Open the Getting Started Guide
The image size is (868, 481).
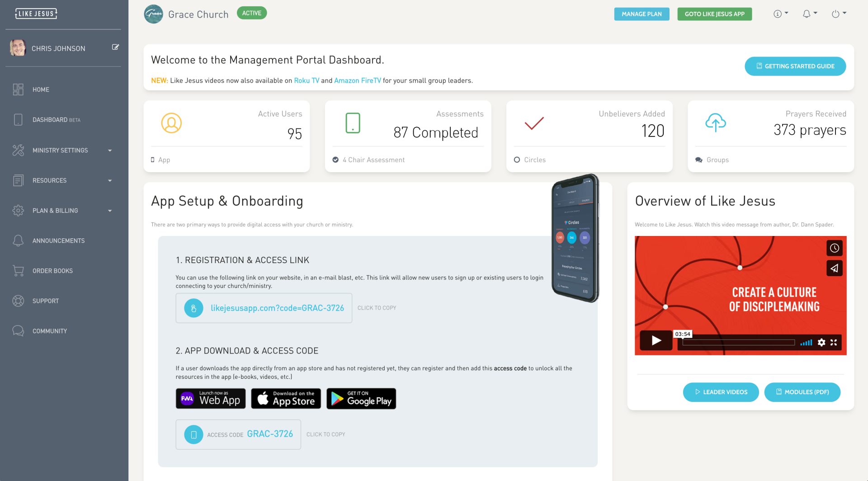coord(795,66)
